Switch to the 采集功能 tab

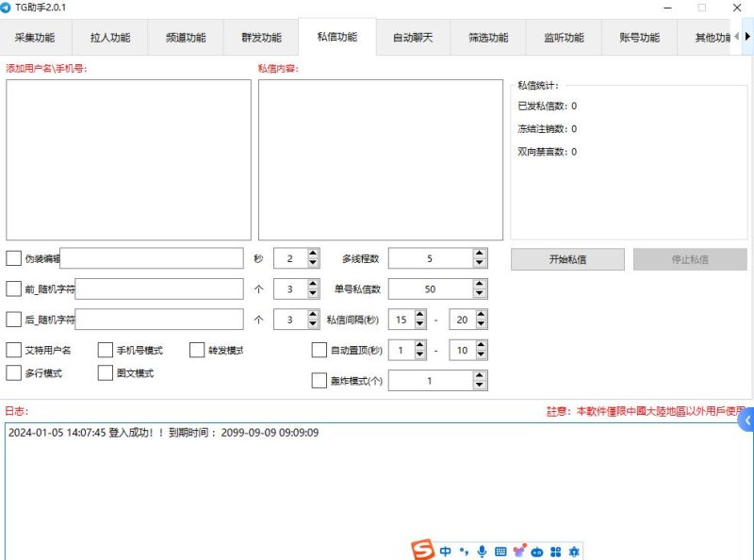[36, 39]
